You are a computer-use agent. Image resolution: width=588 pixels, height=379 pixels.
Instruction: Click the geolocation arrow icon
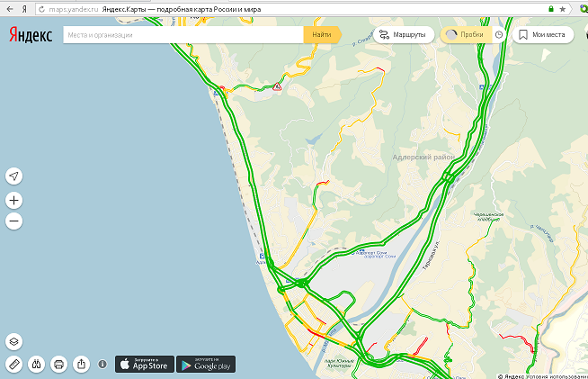pos(13,176)
